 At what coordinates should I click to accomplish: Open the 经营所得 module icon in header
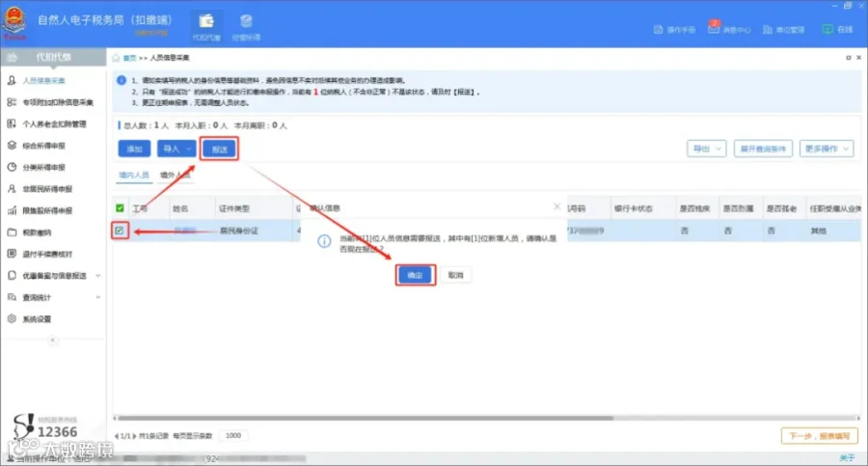[x=246, y=21]
